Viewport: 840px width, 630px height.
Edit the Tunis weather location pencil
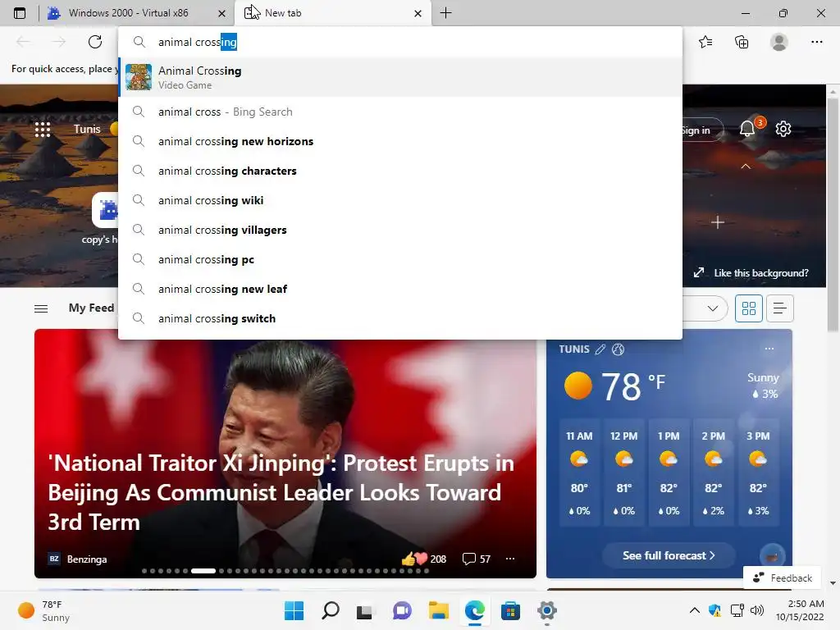pyautogui.click(x=600, y=349)
